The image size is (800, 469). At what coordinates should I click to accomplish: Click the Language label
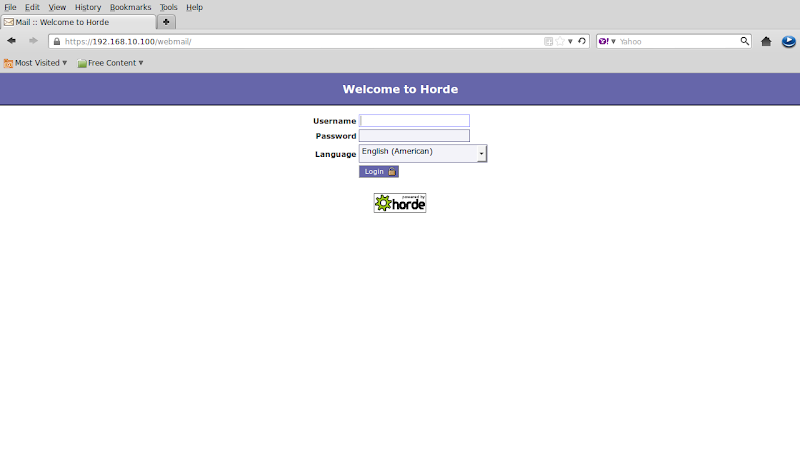(335, 154)
